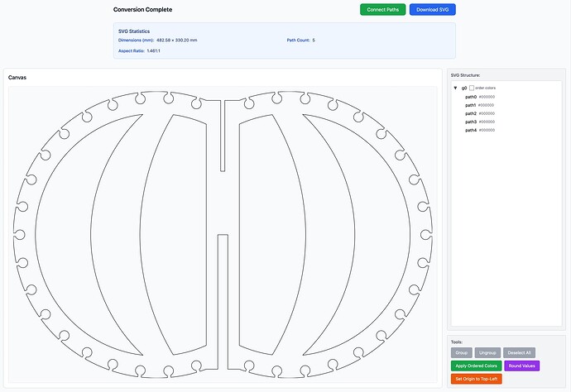Select the g0 group node
This screenshot has height=392, width=571.
coord(463,88)
